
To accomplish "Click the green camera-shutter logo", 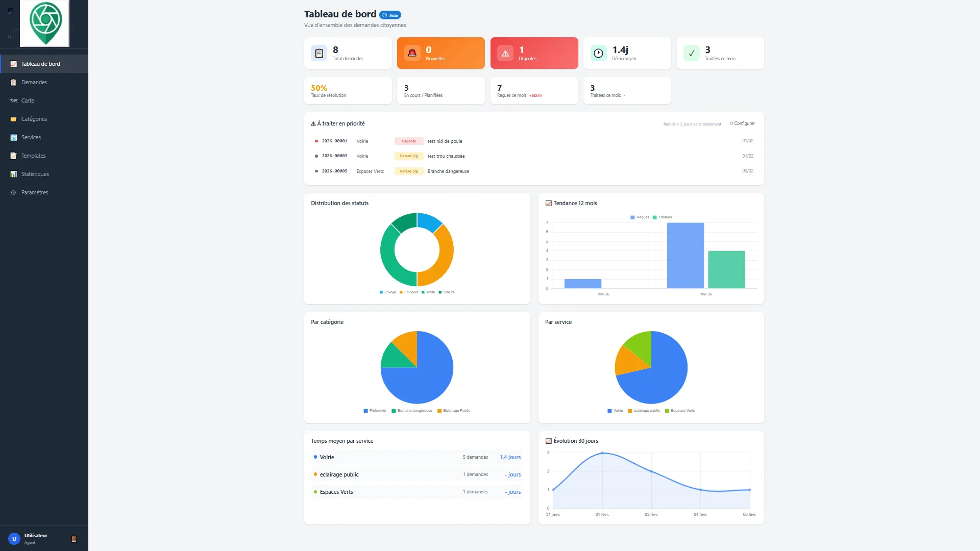I will pyautogui.click(x=45, y=23).
